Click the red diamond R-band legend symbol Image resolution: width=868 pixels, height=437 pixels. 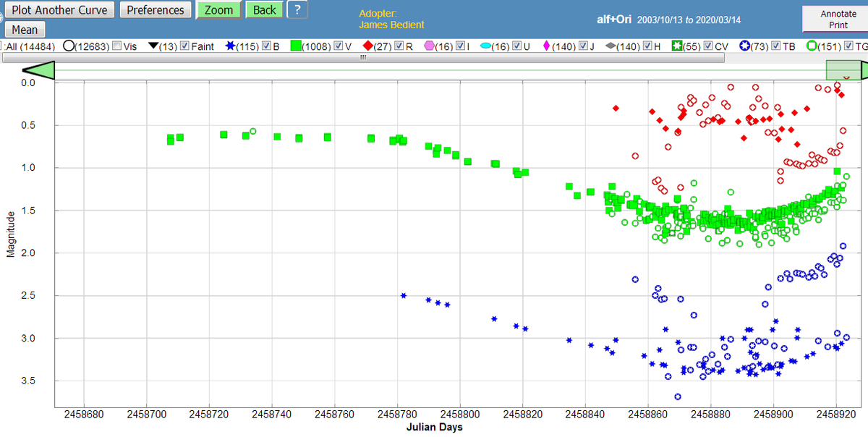[x=367, y=46]
